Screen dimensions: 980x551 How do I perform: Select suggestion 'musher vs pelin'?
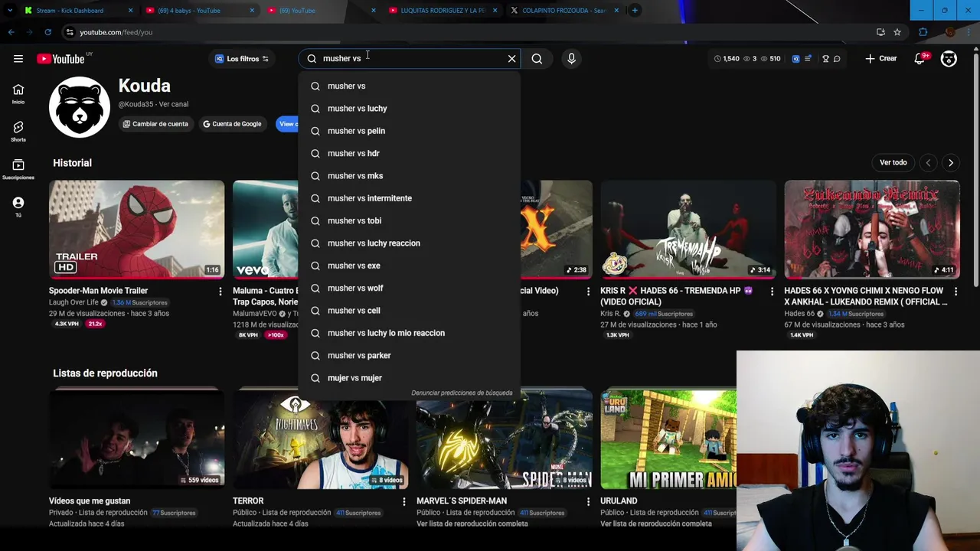409,131
